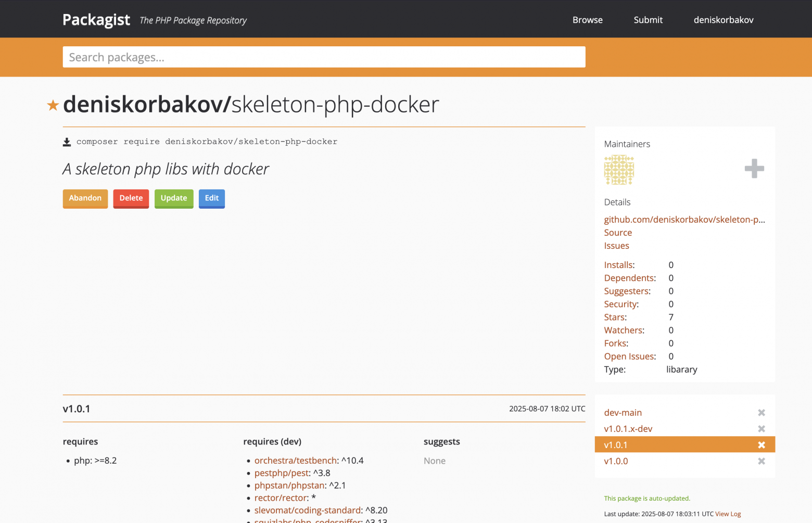
Task: Click the maintainer avatar image
Action: point(619,170)
